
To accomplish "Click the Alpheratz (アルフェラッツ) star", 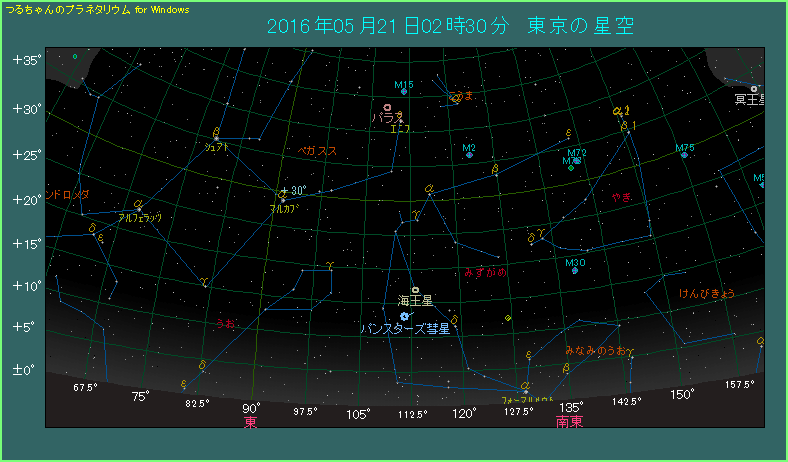I will 138,206.
